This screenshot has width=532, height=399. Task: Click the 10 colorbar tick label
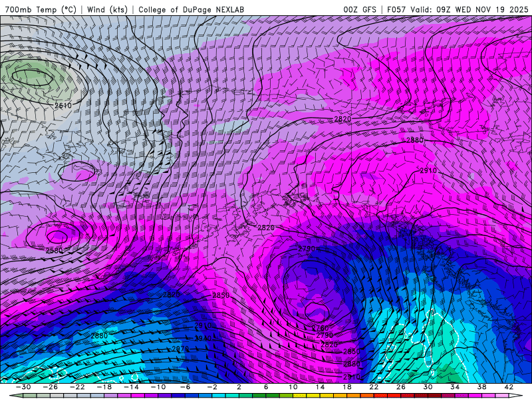pos(293,387)
